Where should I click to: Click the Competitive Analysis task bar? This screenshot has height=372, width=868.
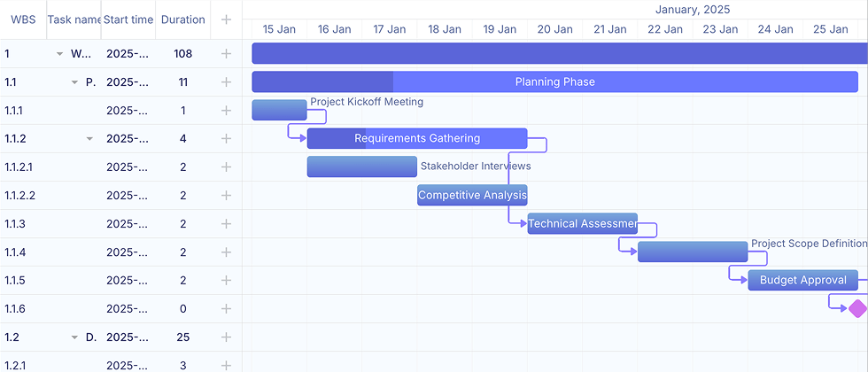472,196
